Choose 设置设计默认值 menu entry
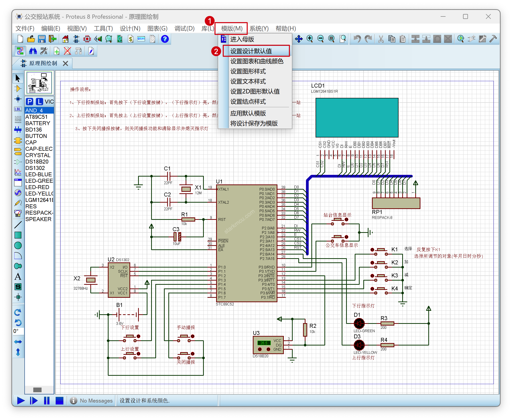 pos(251,51)
